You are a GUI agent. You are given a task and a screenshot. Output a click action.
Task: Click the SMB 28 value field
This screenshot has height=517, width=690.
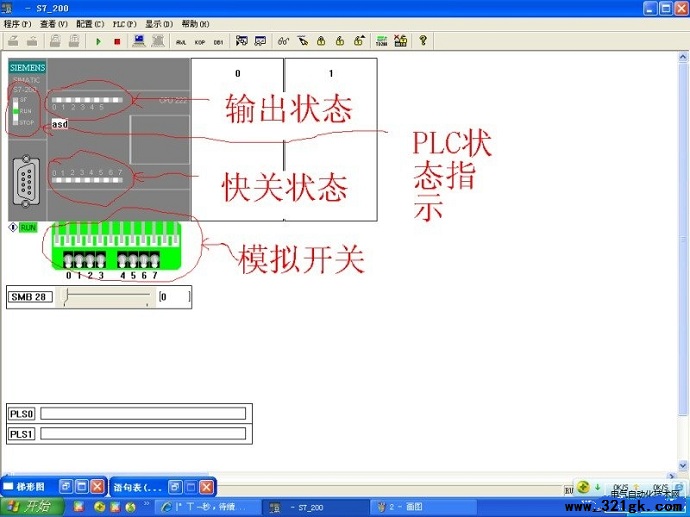(x=175, y=297)
